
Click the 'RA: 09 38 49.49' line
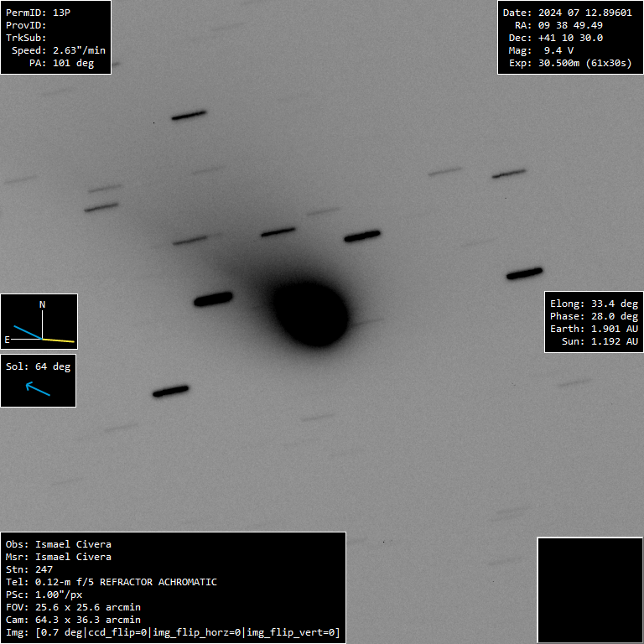tap(558, 25)
